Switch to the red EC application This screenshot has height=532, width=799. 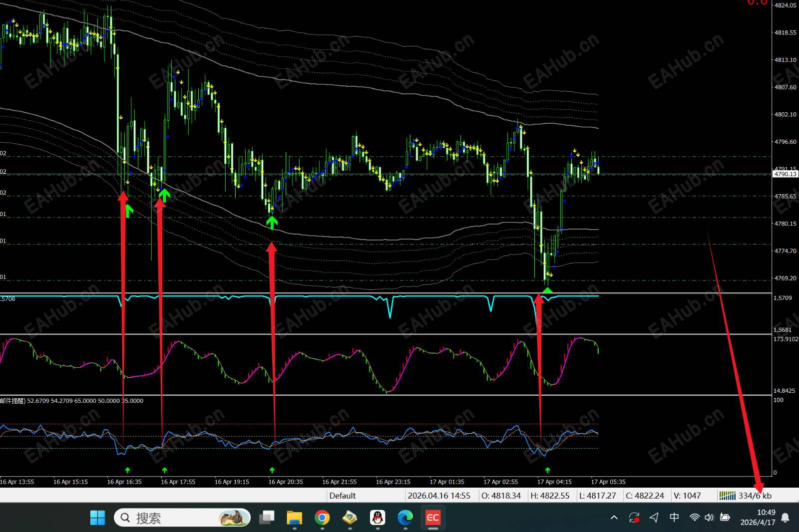click(x=432, y=518)
